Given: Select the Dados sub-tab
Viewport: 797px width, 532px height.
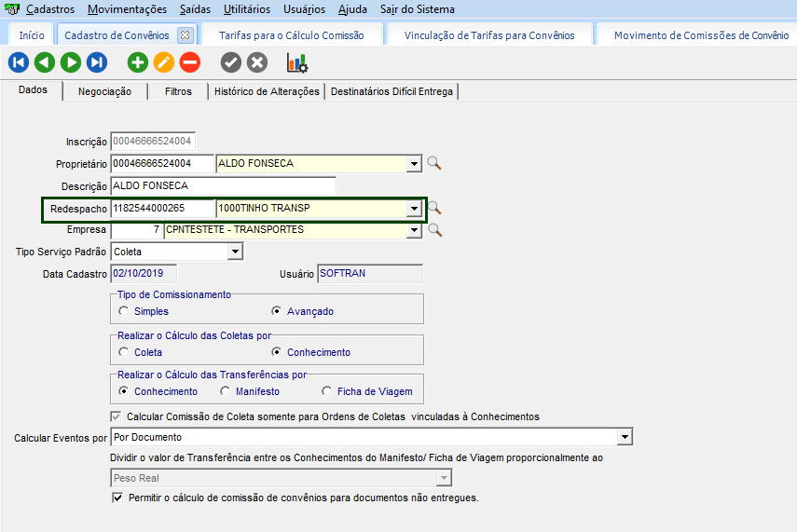Looking at the screenshot, I should coord(33,90).
